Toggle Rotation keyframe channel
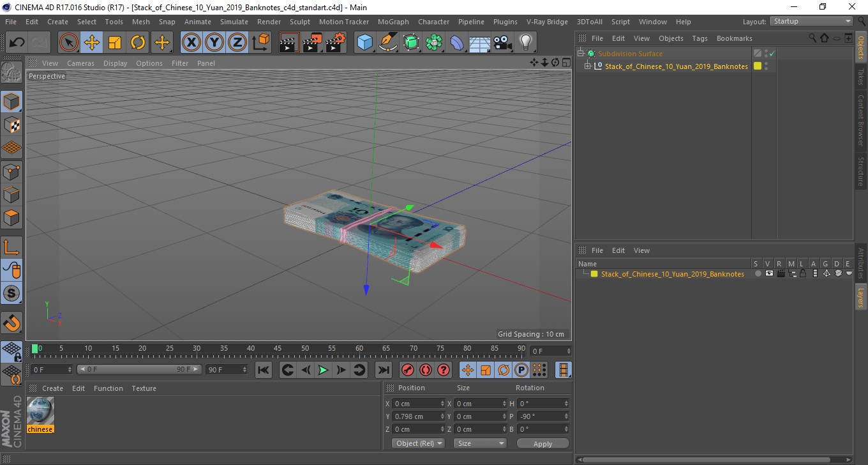 click(504, 370)
